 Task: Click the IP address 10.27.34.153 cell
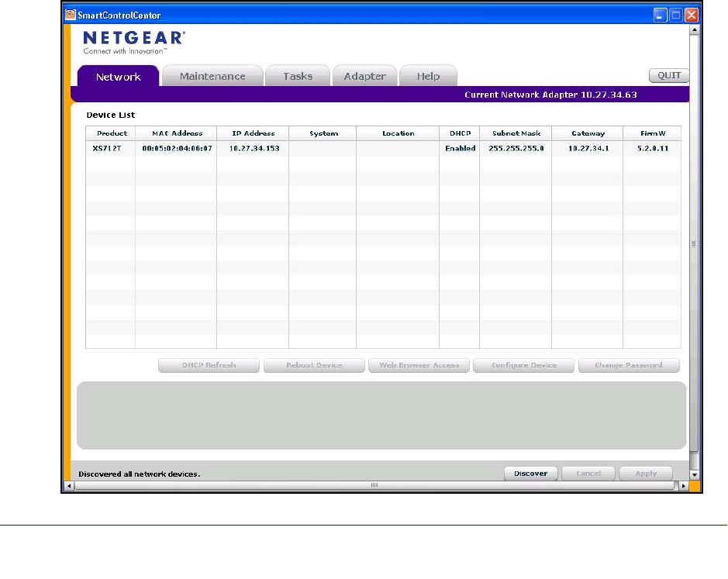coord(254,149)
